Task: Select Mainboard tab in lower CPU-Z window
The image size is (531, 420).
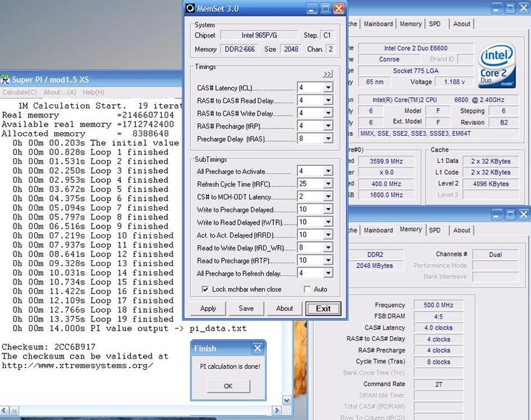Action: point(378,231)
